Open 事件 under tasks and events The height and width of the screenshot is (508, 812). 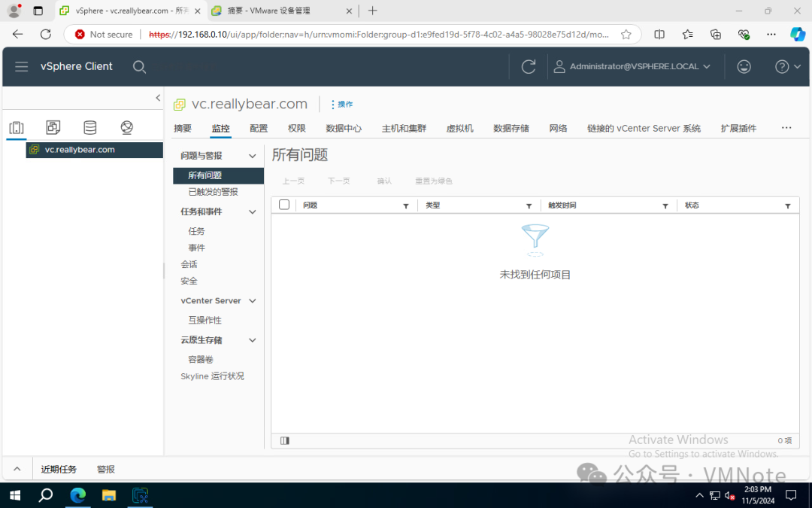[196, 248]
